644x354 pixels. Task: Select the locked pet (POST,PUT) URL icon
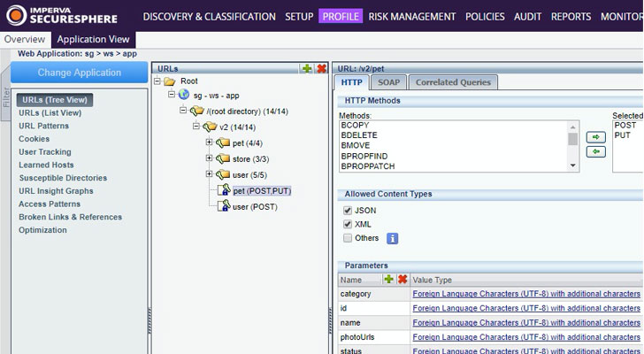pyautogui.click(x=223, y=190)
